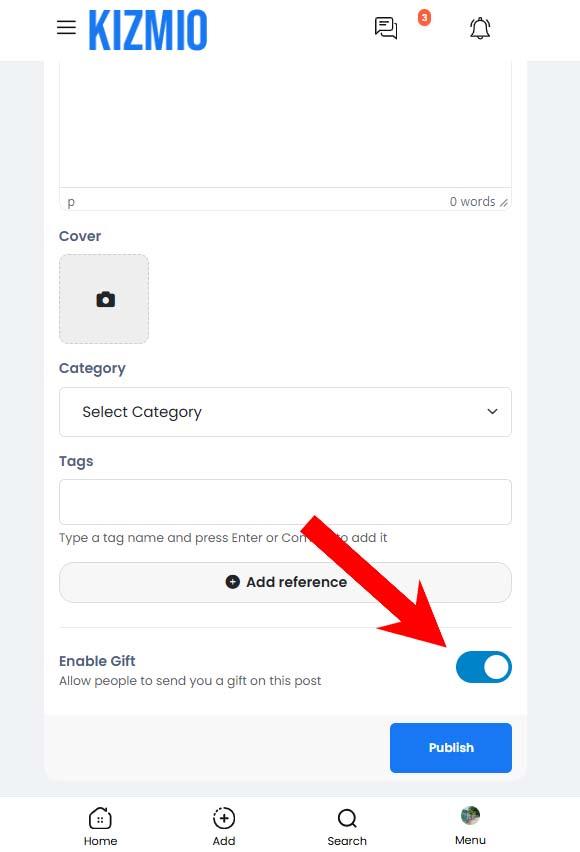The image size is (580, 852).
Task: Click the red notification count badge
Action: point(424,18)
